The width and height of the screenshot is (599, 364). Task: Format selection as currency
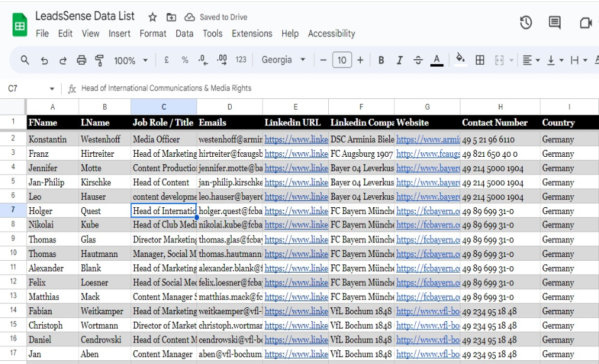166,59
